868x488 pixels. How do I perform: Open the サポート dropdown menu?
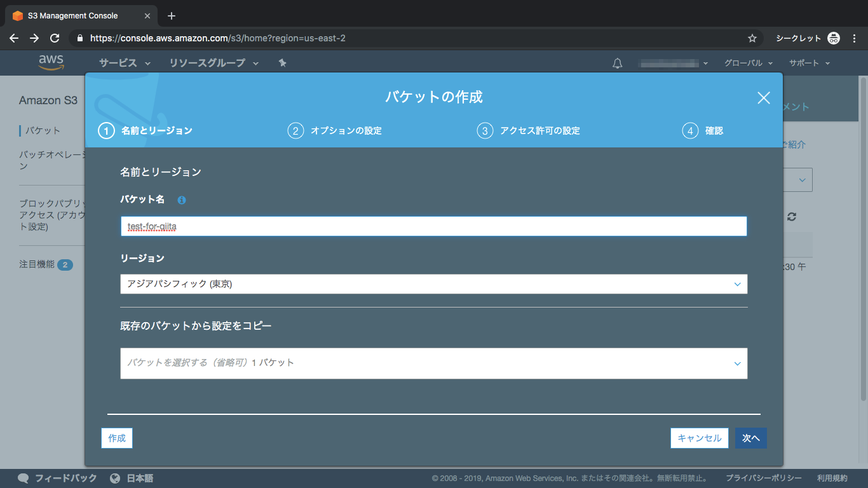click(809, 63)
